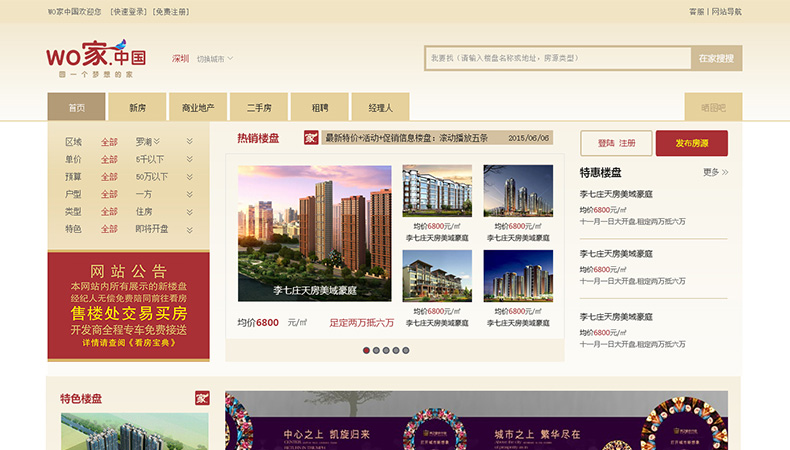
Task: Select 全部 for the 预算 filter
Action: click(x=109, y=177)
